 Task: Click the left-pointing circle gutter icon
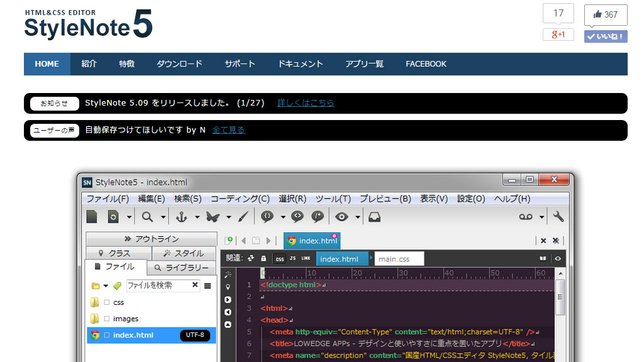pyautogui.click(x=228, y=312)
